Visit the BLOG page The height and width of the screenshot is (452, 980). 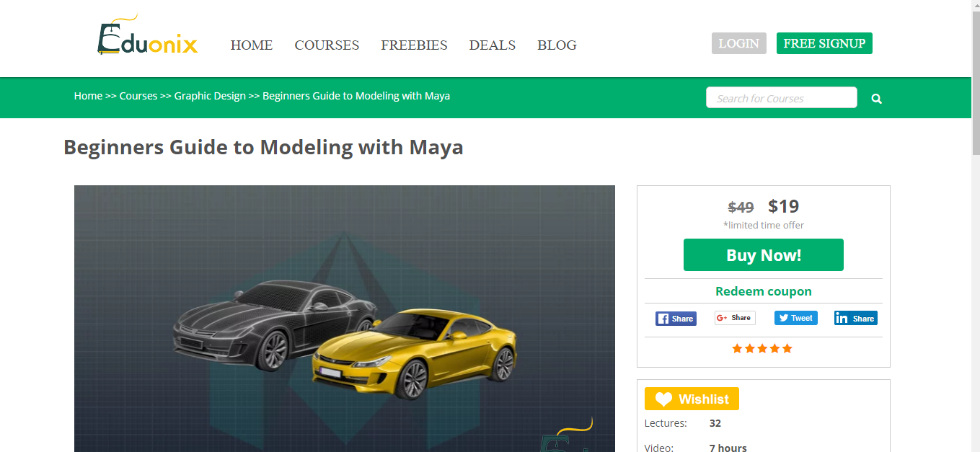[557, 45]
